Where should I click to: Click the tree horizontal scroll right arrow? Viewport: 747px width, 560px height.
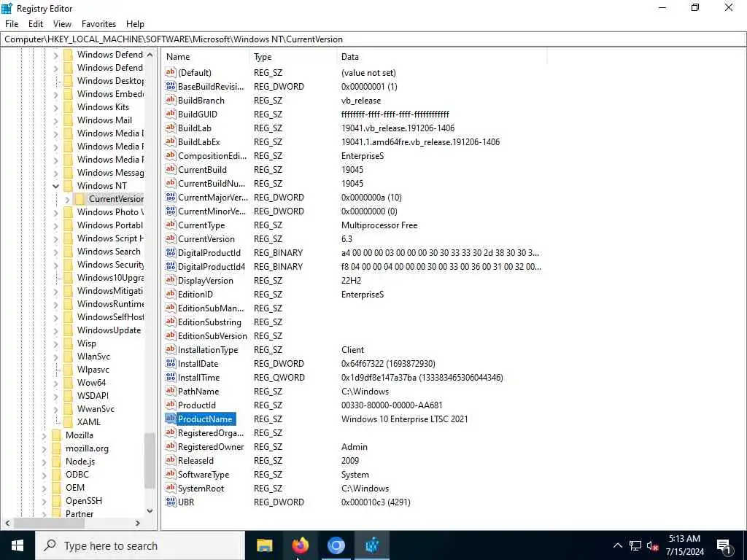coord(138,523)
